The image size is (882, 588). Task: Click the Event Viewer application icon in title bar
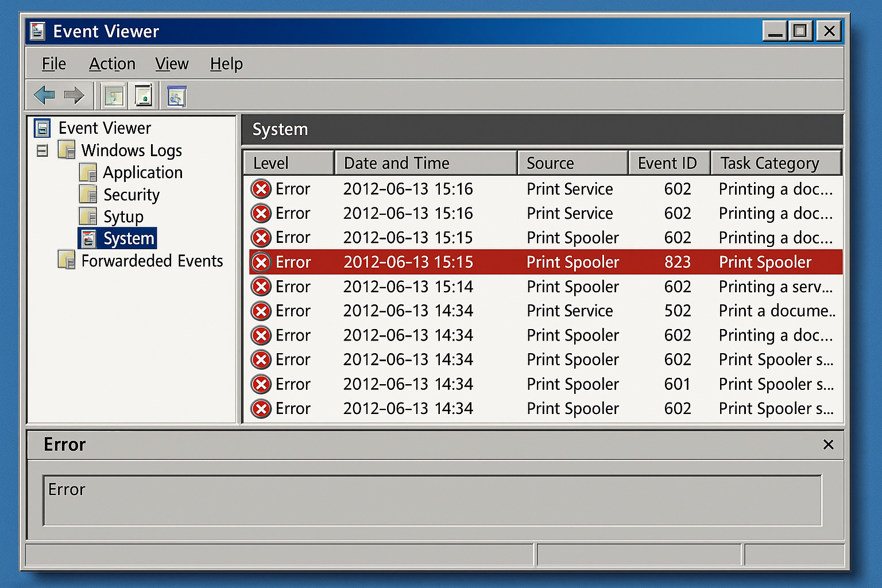pos(37,30)
